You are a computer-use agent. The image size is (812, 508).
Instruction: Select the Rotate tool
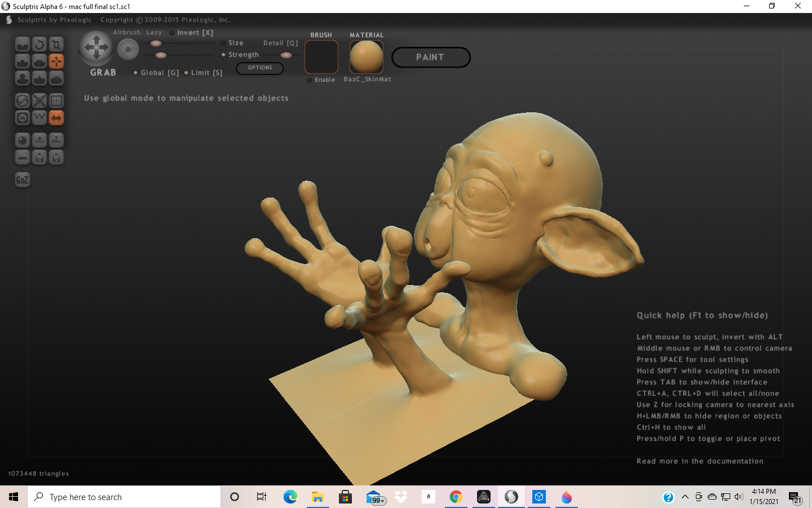tap(39, 45)
